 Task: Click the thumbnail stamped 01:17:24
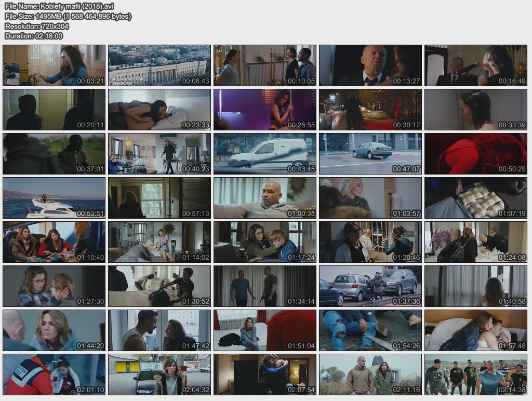265,242
